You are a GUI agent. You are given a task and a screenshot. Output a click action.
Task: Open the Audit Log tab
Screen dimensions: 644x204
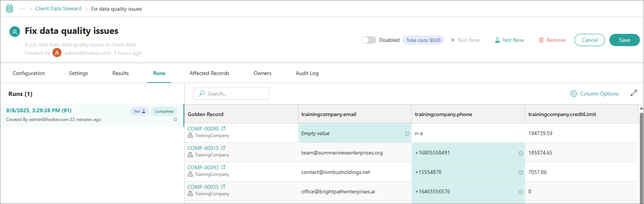[307, 73]
